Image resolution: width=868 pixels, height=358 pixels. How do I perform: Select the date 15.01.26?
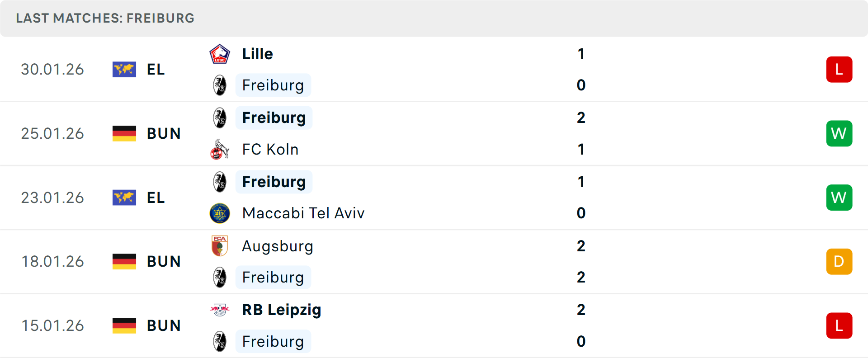(x=52, y=325)
